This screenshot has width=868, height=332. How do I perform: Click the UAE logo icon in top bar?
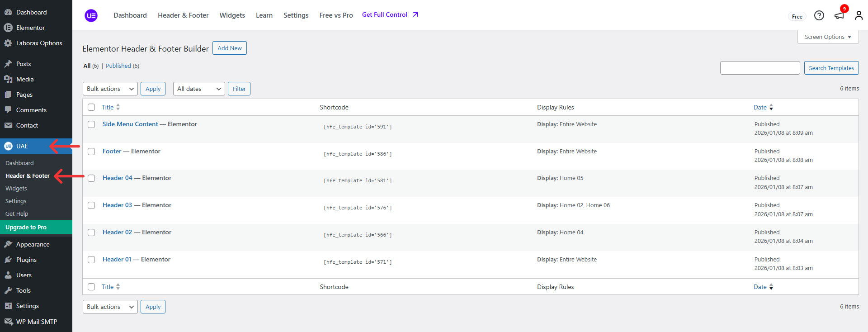pyautogui.click(x=91, y=15)
